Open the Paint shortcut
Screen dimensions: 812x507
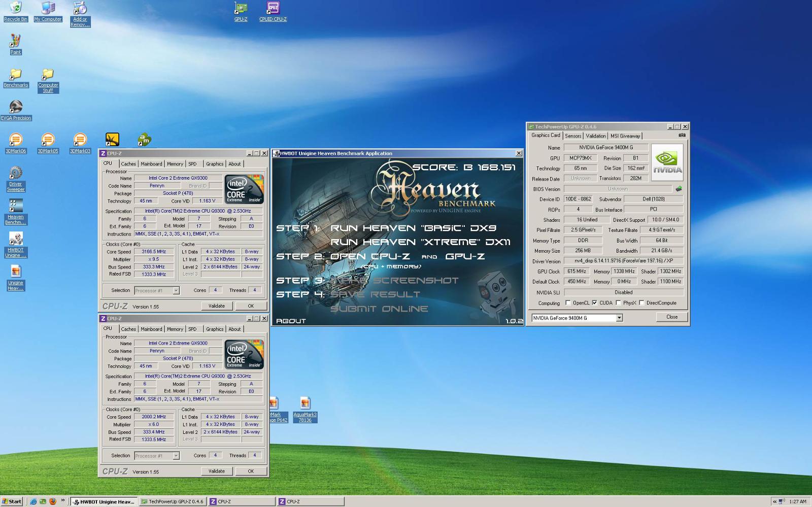[x=16, y=44]
